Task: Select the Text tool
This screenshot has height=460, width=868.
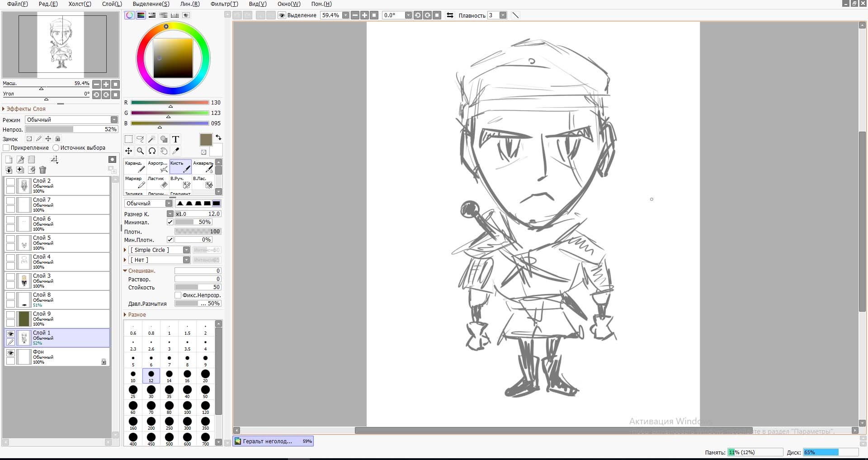Action: 176,139
